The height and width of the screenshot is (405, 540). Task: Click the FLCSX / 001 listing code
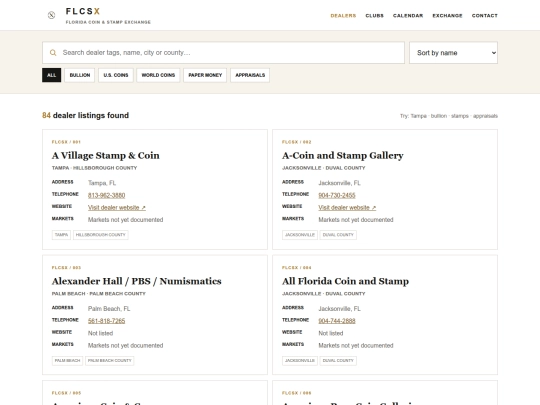[x=66, y=142]
